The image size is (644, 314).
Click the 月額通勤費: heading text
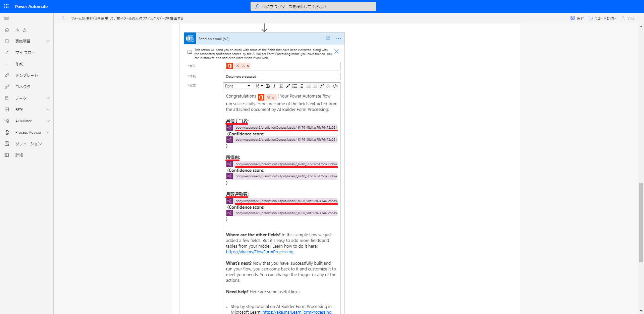(x=237, y=194)
